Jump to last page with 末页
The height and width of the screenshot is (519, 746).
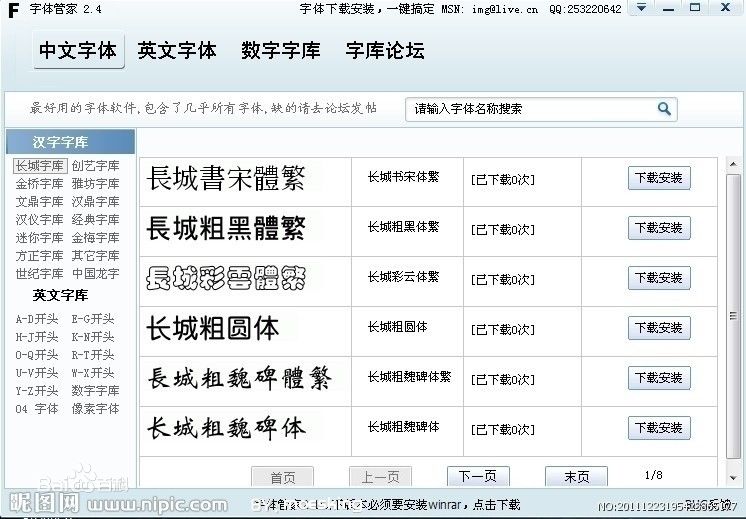[576, 477]
